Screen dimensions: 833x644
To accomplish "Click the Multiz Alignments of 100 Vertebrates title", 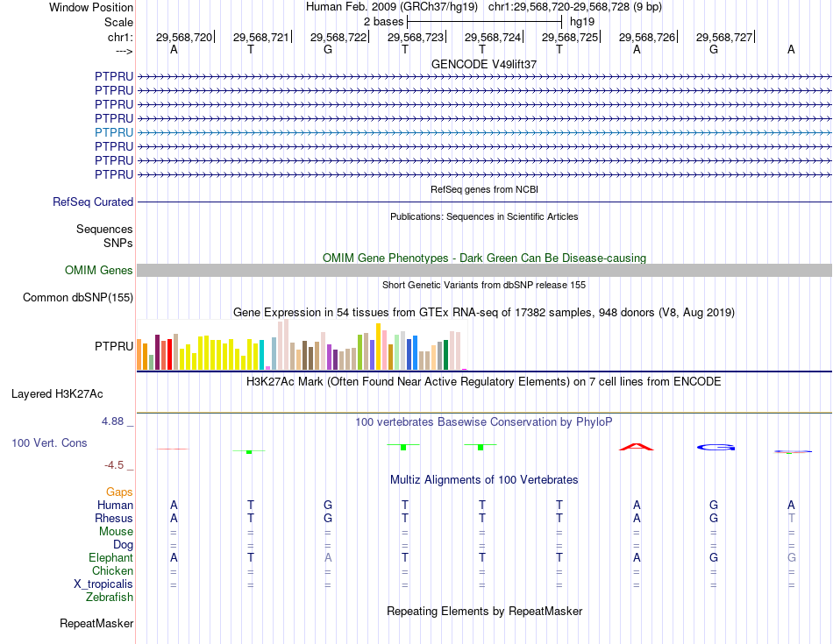I will 484,480.
